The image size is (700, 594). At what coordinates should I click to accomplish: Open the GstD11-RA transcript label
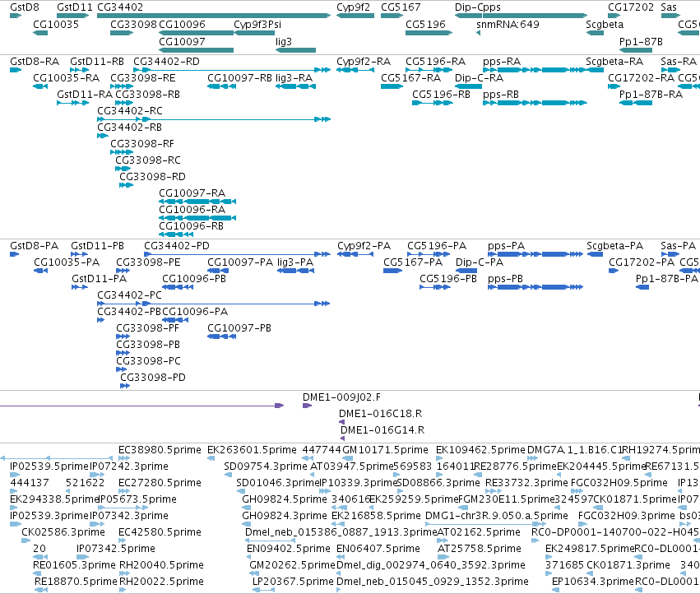pos(85,95)
